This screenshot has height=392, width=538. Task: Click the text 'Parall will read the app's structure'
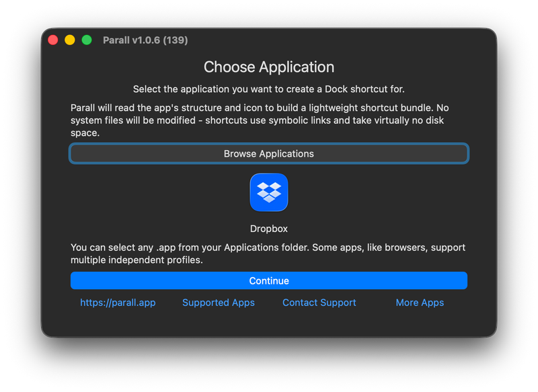tap(146, 108)
